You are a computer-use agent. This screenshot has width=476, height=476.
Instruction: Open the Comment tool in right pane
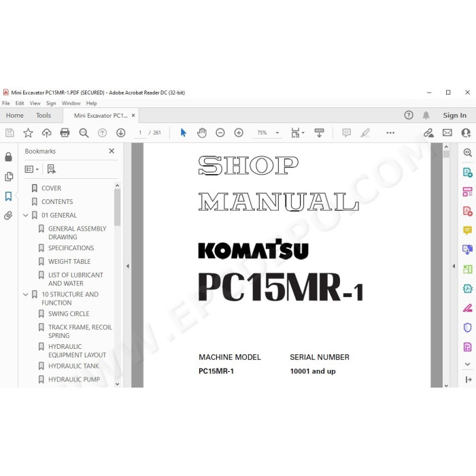point(468,231)
